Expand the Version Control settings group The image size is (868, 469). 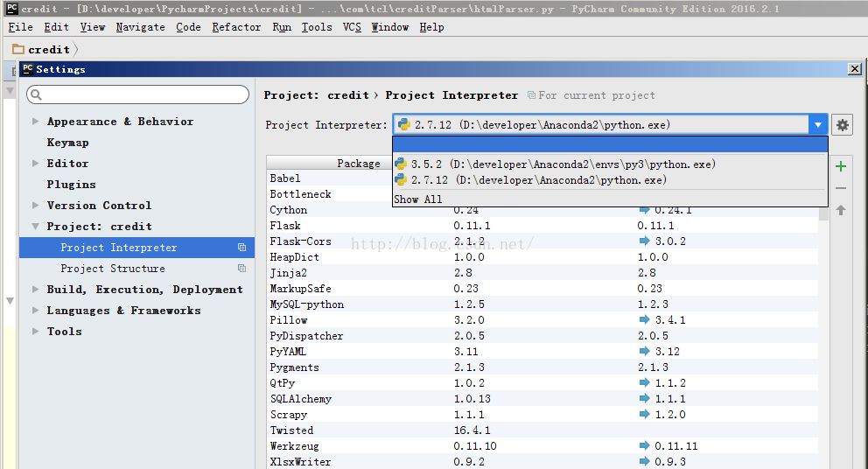(x=35, y=206)
